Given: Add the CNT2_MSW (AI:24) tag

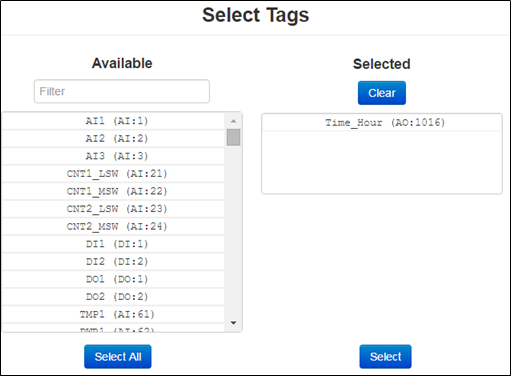Looking at the screenshot, I should [x=113, y=227].
